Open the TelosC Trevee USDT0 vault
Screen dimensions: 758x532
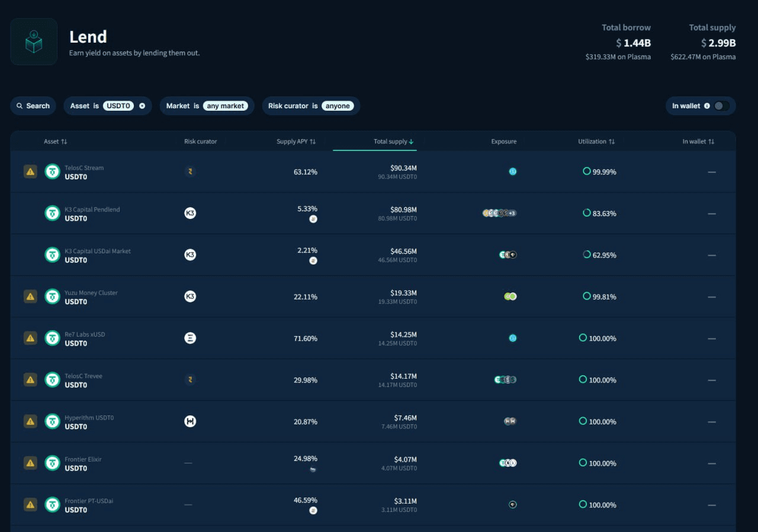point(83,380)
